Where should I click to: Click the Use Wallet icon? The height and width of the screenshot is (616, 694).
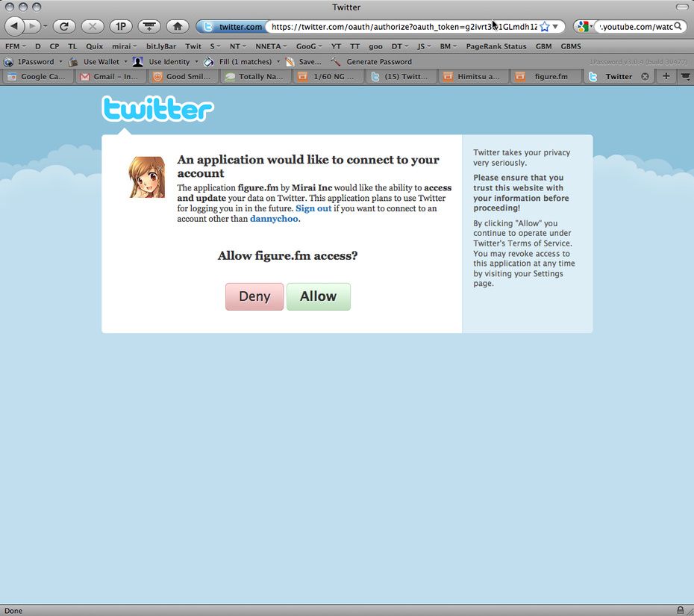pyautogui.click(x=73, y=61)
